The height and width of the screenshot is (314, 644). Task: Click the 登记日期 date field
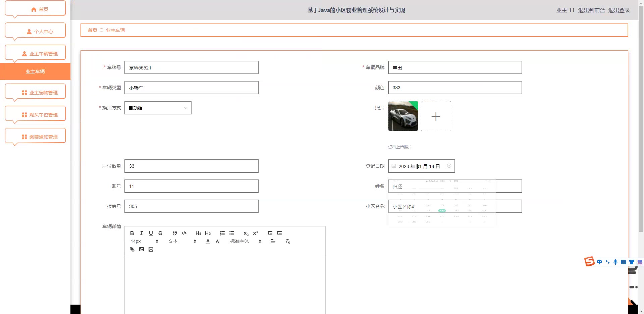pos(421,166)
